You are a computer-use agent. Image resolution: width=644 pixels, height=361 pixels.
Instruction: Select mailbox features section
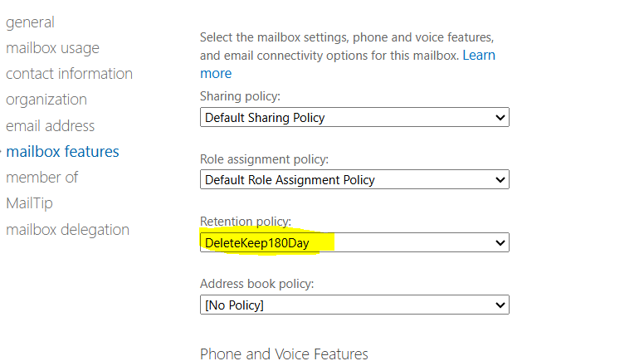pos(62,152)
